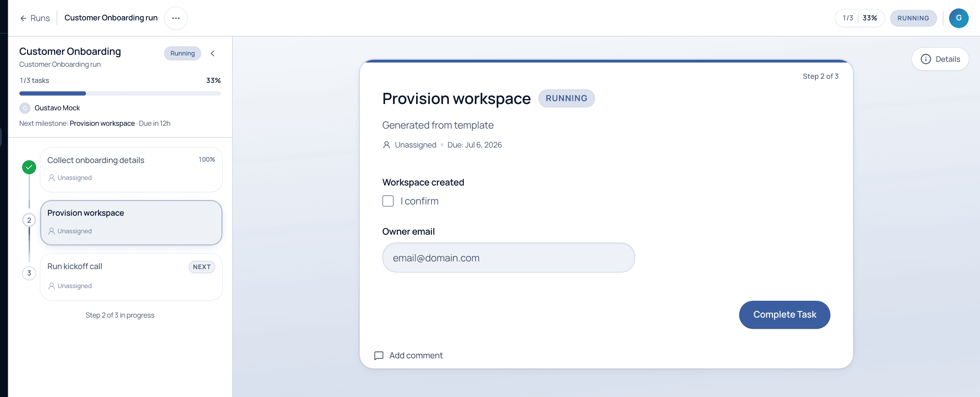Click the Running badge in sidebar
Image resolution: width=980 pixels, height=397 pixels.
point(182,53)
